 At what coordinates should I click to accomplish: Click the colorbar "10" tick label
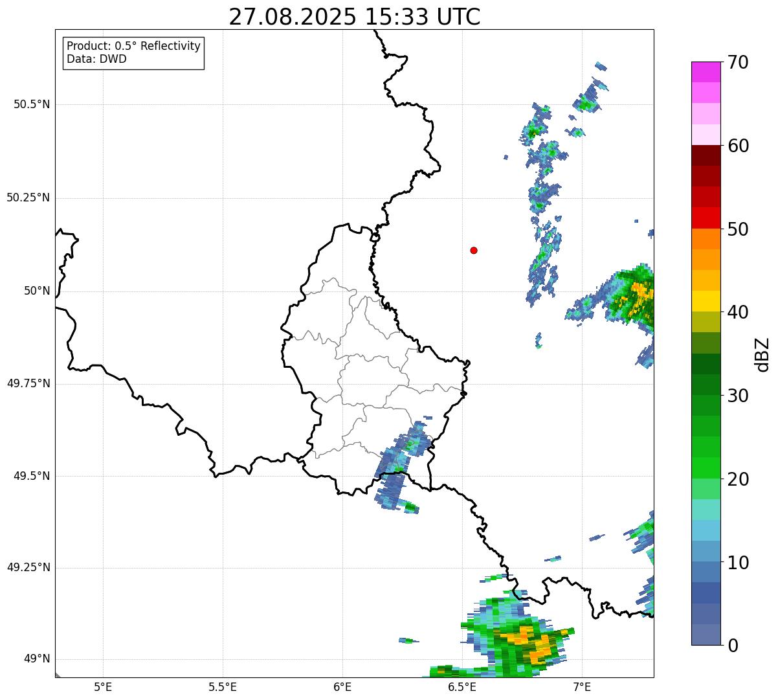(738, 563)
